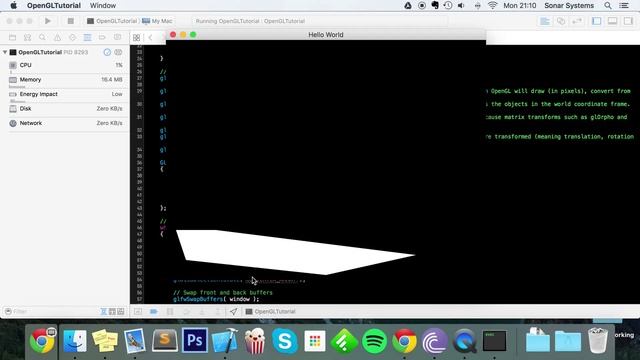Open the breakpoint navigator icon
The image size is (640, 360).
click(102, 38)
